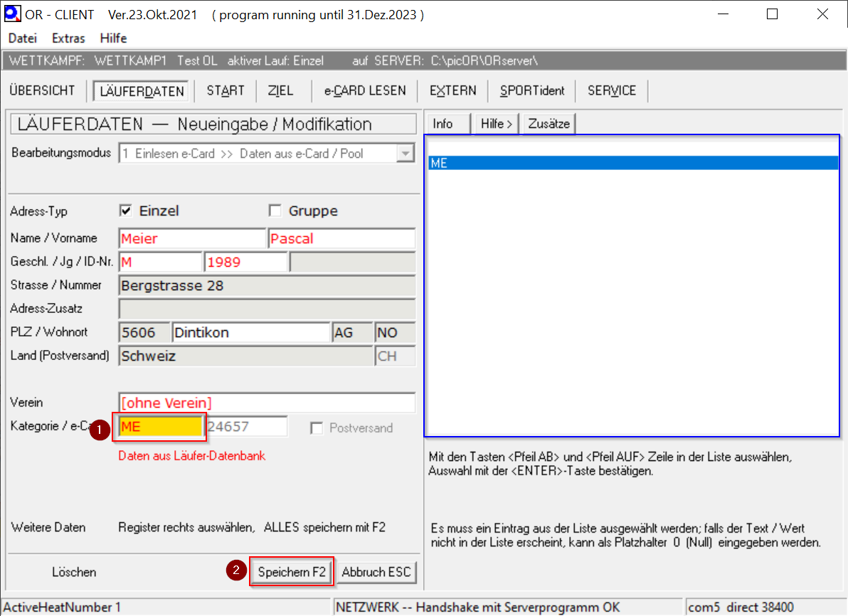Expand the Bearbeitungsmodus dropdown arrow
The image size is (848, 616).
tap(406, 154)
